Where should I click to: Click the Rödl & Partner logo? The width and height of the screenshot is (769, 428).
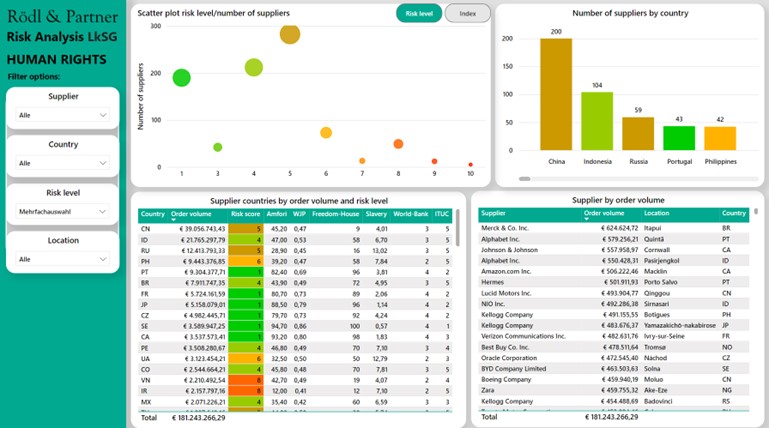(62, 15)
